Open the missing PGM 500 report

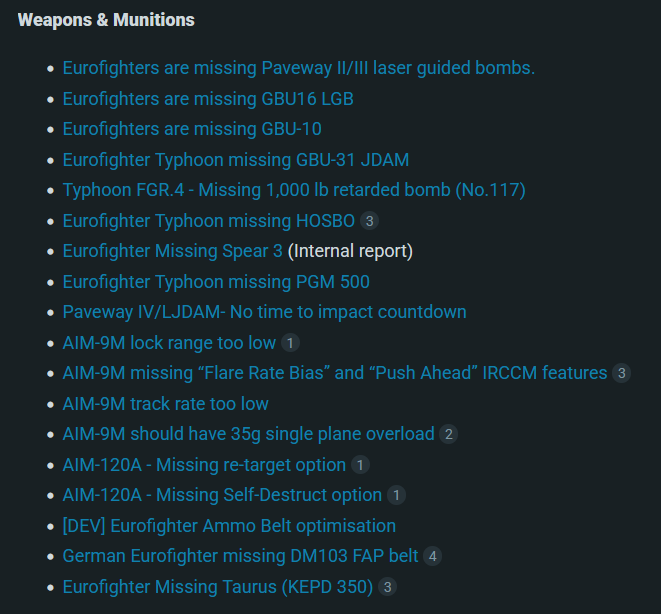[x=215, y=282]
